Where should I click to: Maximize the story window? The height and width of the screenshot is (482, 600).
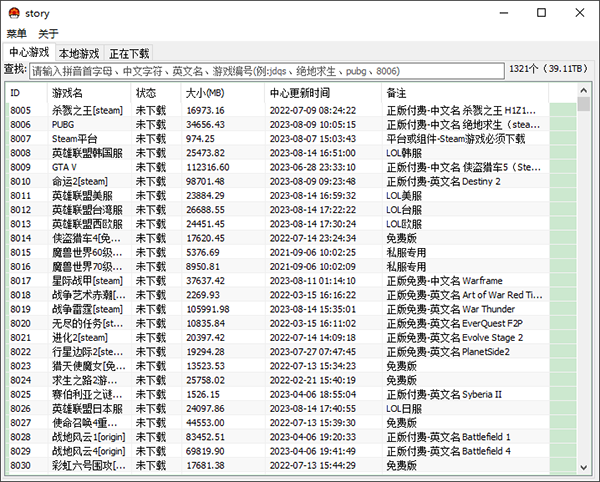540,14
